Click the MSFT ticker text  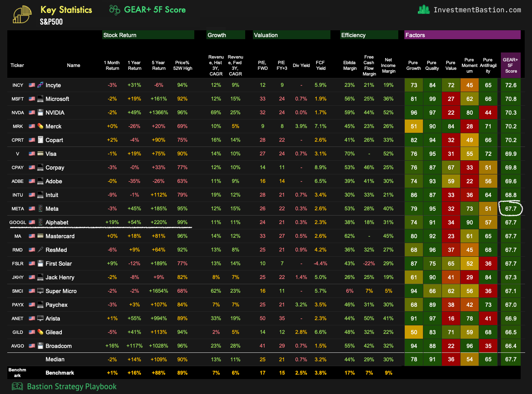(18, 99)
